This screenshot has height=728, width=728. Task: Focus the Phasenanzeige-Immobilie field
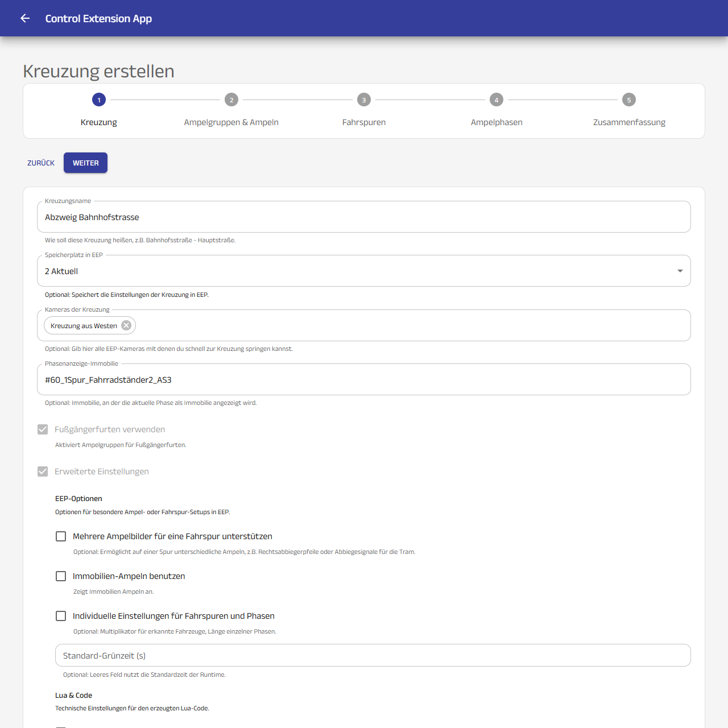pos(364,379)
